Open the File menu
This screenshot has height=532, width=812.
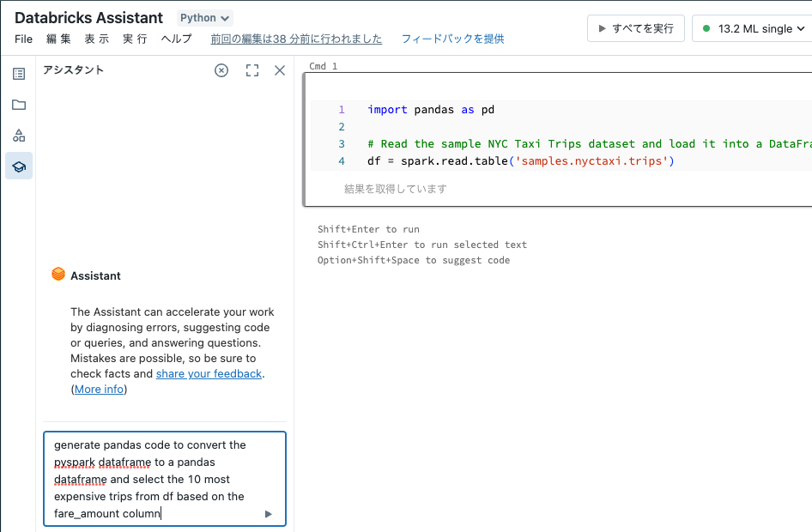pyautogui.click(x=23, y=39)
